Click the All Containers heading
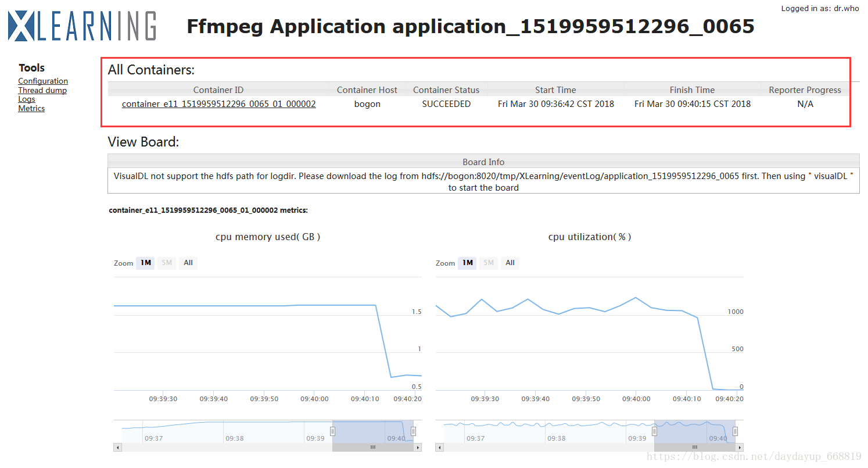This screenshot has width=868, height=468. click(151, 70)
